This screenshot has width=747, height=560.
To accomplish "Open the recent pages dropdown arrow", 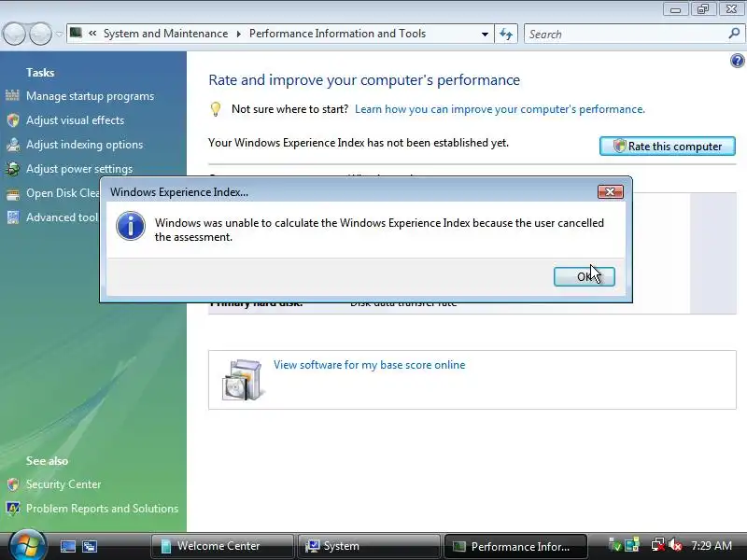I will click(x=59, y=34).
